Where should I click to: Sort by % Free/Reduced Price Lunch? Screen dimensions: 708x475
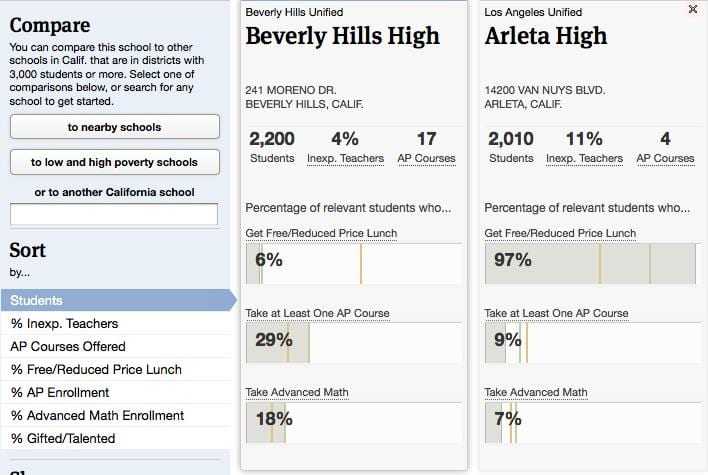click(96, 369)
